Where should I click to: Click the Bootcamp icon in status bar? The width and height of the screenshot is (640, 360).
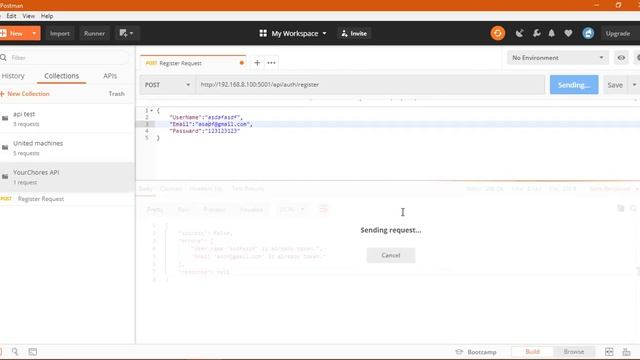pyautogui.click(x=459, y=352)
